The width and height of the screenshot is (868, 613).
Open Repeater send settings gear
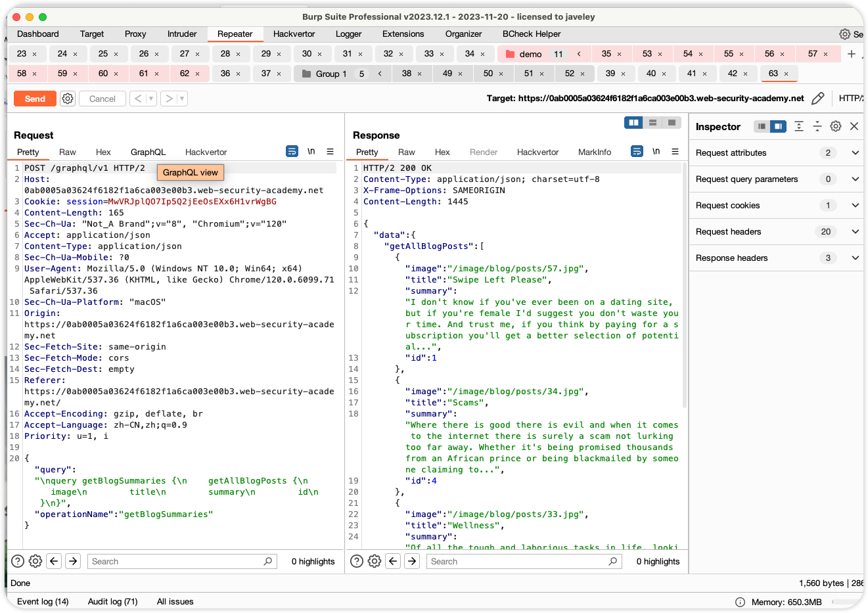[68, 99]
